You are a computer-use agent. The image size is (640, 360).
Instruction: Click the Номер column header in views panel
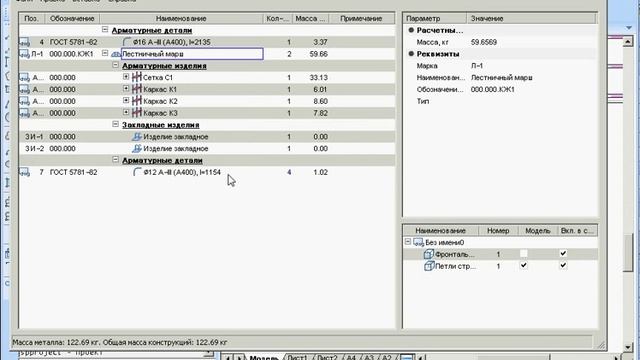(x=498, y=231)
